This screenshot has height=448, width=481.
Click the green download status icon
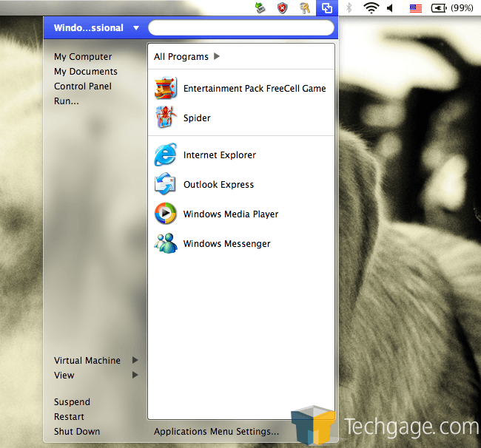260,7
